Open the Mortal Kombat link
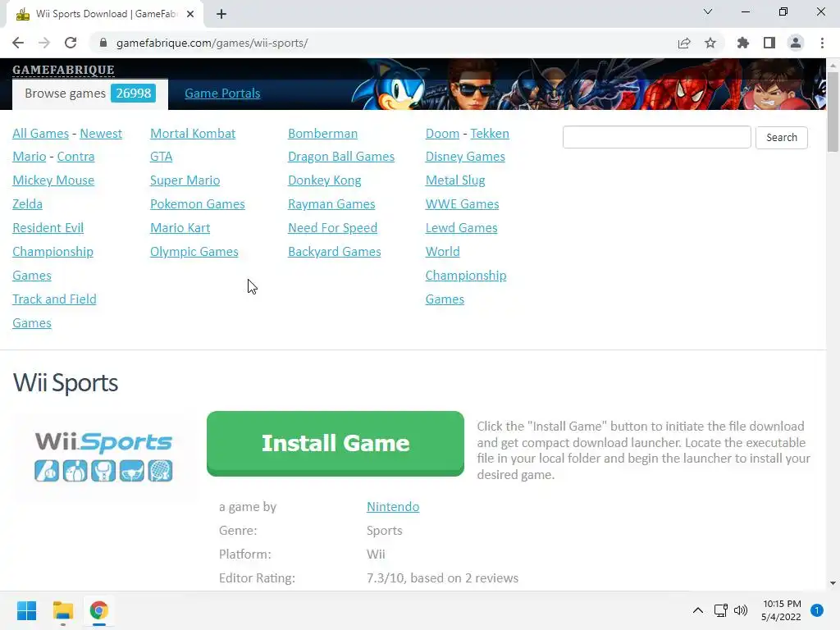This screenshot has height=630, width=840. (x=192, y=134)
